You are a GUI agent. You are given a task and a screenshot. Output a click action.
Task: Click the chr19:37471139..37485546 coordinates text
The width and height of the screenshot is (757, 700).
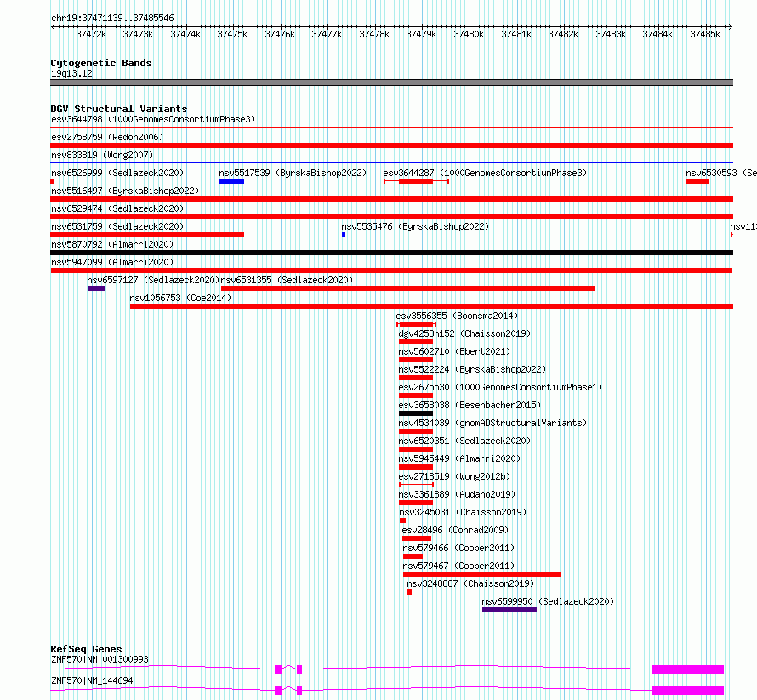coord(112,18)
